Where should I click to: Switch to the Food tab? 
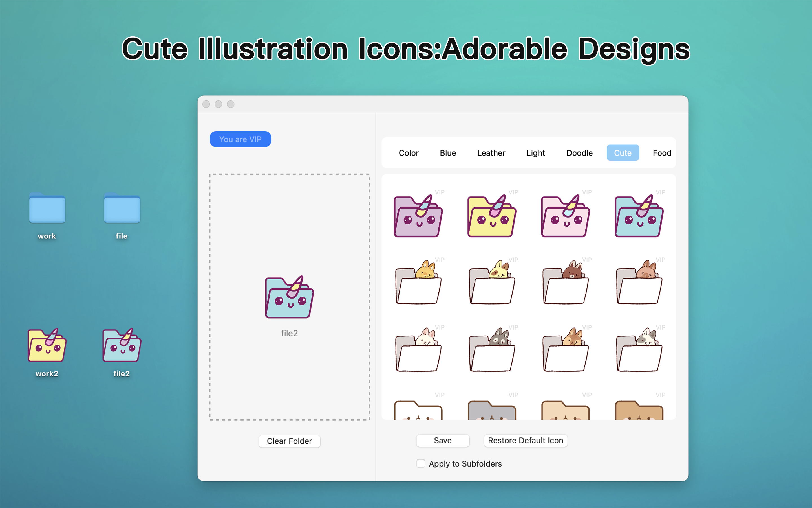(x=662, y=153)
